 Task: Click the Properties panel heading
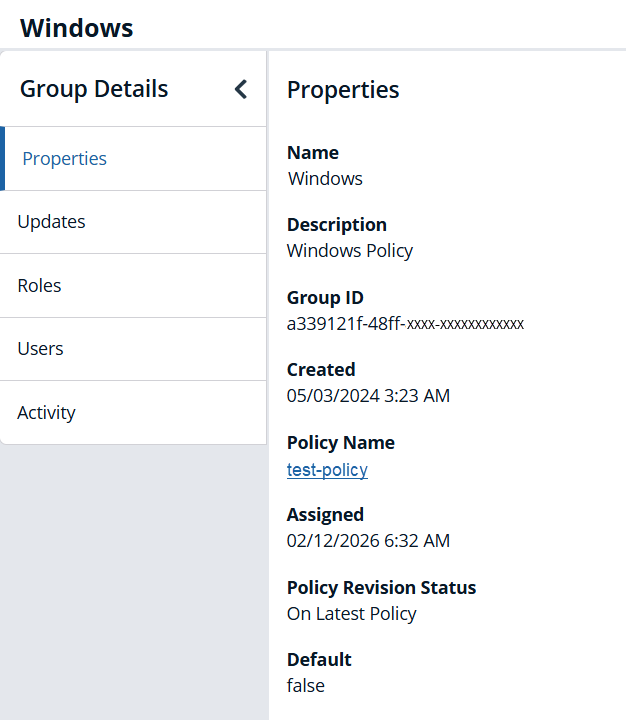[x=343, y=90]
